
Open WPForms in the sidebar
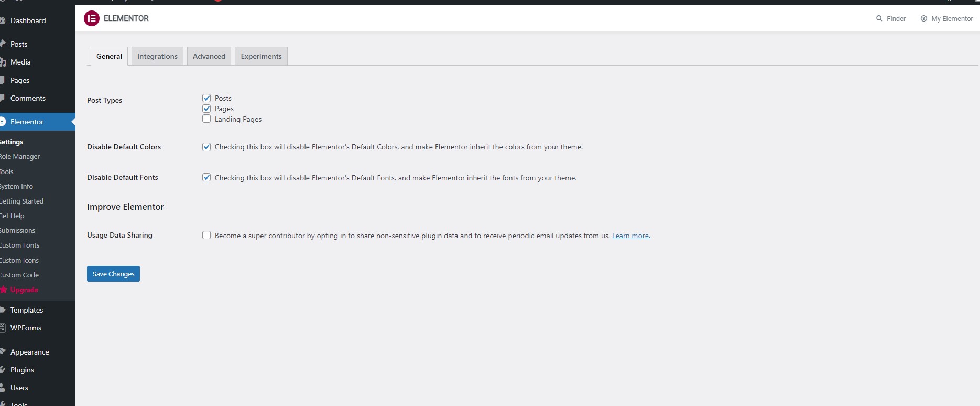(x=38, y=328)
